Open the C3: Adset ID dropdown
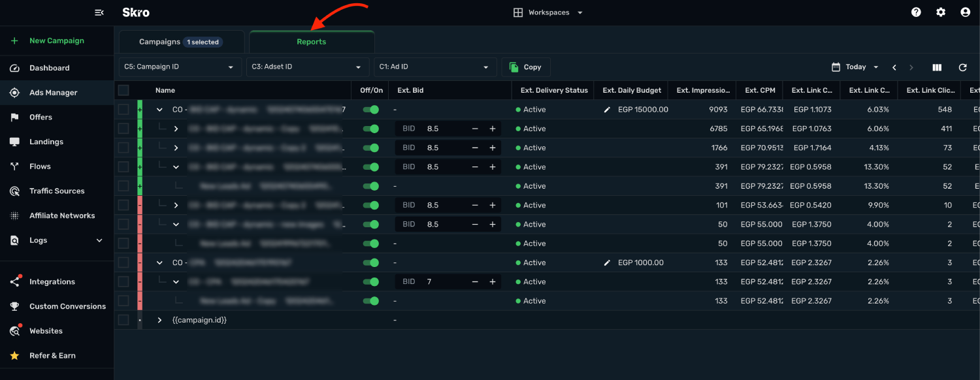The height and width of the screenshot is (380, 980). (x=308, y=67)
